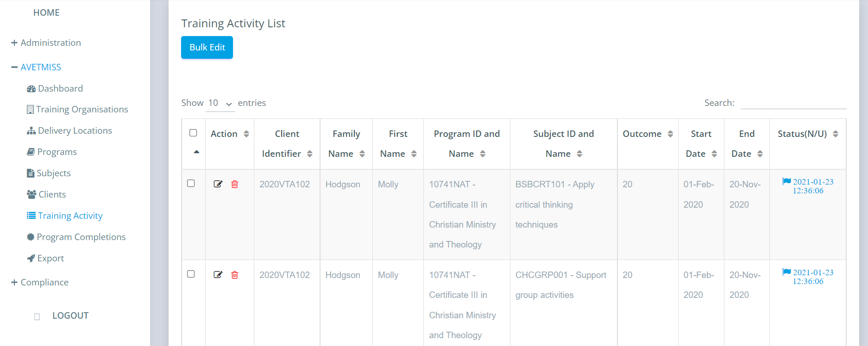Image resolution: width=868 pixels, height=346 pixels.
Task: Click flag status icon in first row
Action: pyautogui.click(x=786, y=181)
